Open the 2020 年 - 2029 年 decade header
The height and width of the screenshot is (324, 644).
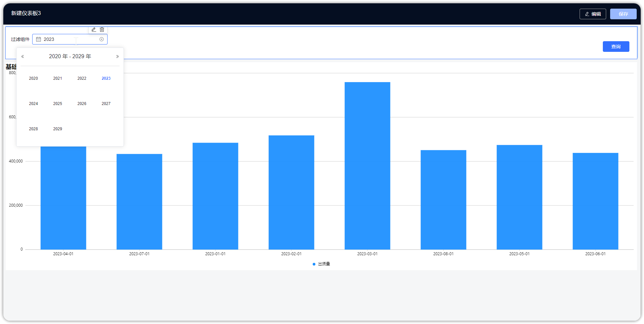click(x=70, y=56)
